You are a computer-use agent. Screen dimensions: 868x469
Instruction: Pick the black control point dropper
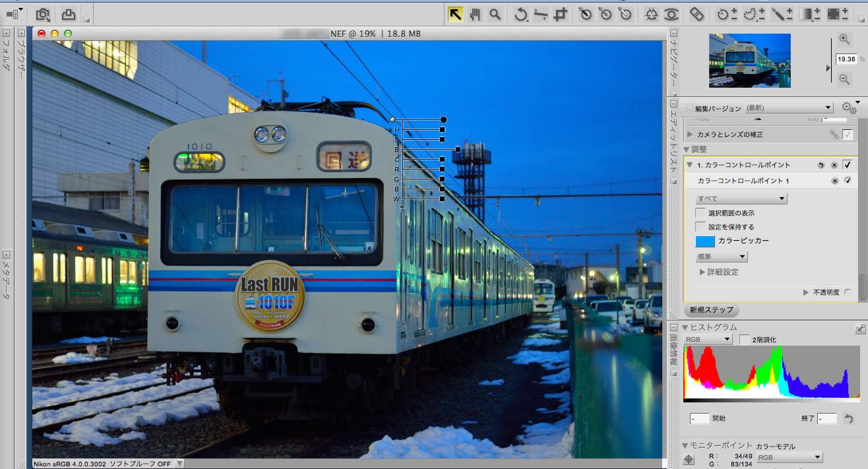(586, 14)
